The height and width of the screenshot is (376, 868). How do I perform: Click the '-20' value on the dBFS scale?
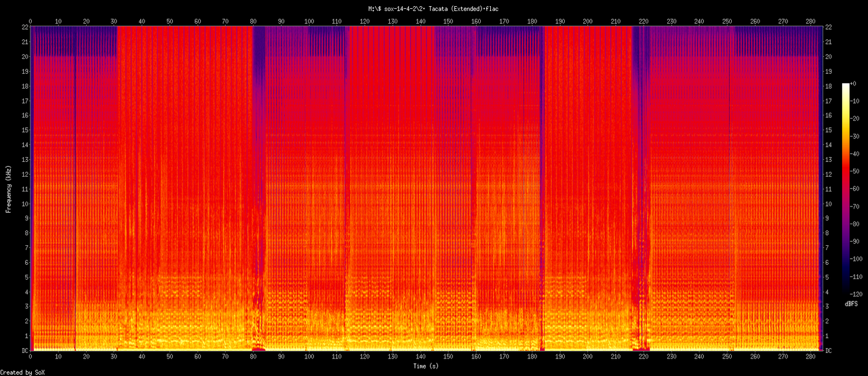[x=854, y=119]
